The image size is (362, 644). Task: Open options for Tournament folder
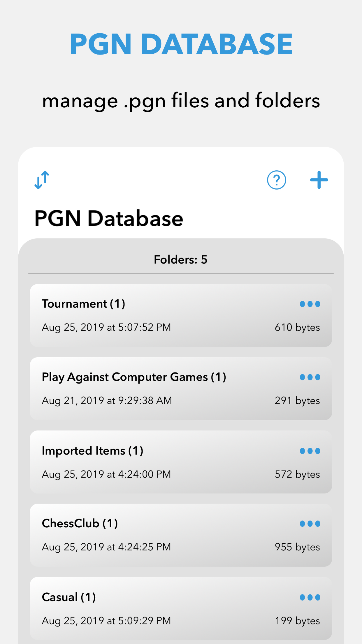coord(310,304)
